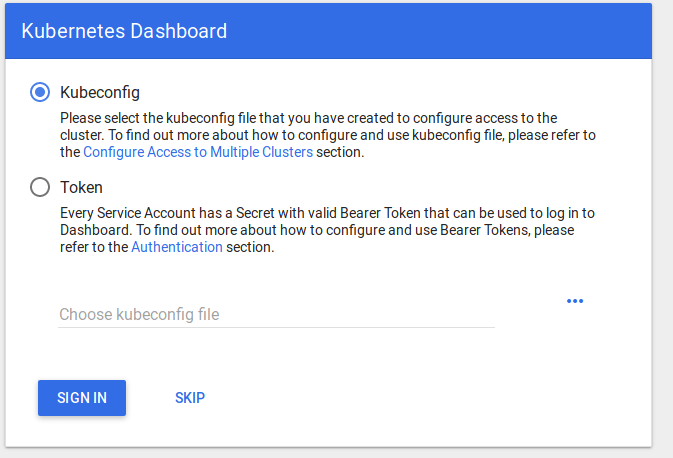The width and height of the screenshot is (673, 458).
Task: Click the underline beneath the kubeconfig file field
Action: [x=276, y=328]
